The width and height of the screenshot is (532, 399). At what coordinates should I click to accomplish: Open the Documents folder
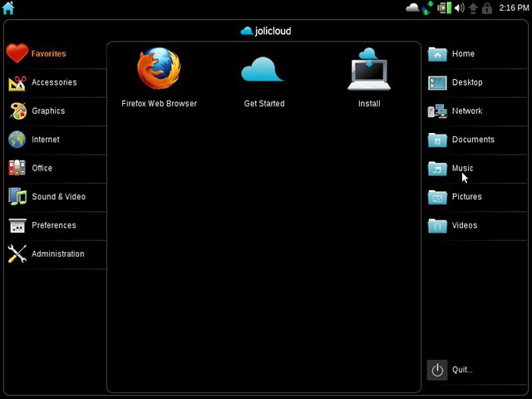[476, 140]
